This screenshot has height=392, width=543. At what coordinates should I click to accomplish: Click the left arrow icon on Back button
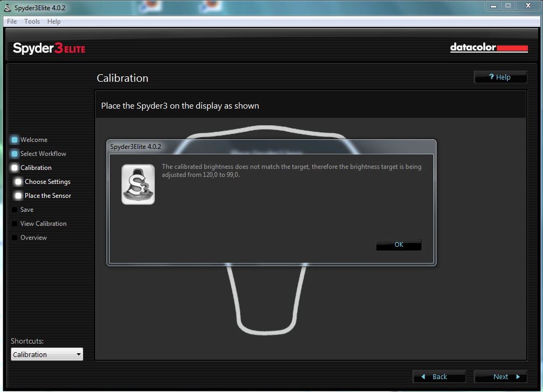423,376
